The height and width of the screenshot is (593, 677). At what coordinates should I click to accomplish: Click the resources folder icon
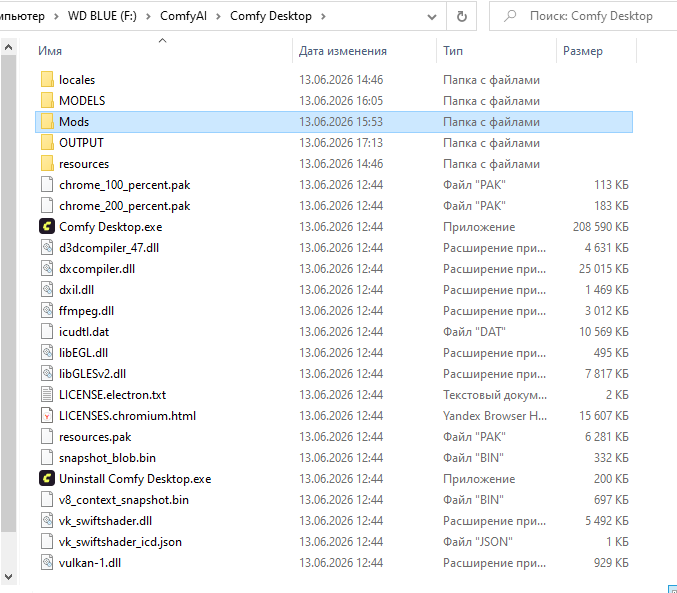click(47, 163)
